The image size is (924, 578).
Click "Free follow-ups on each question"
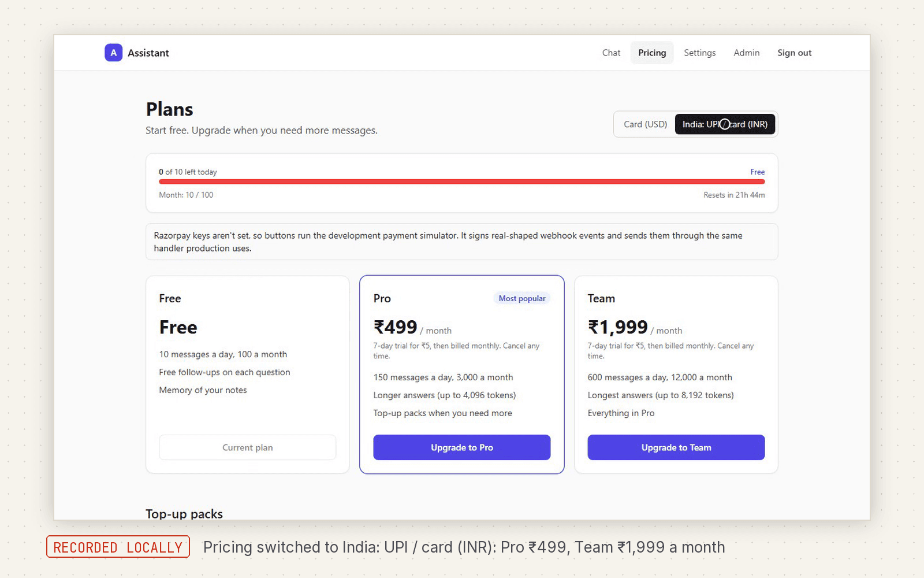coord(225,372)
